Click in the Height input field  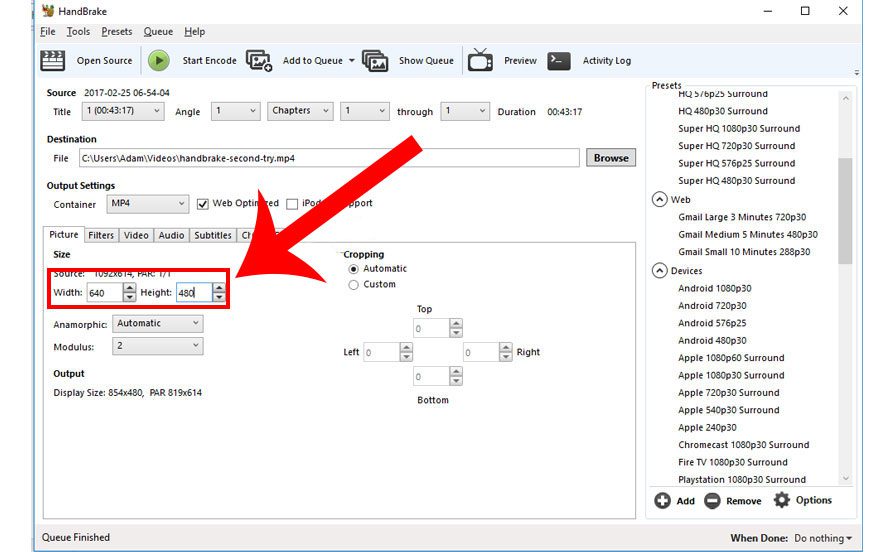194,292
